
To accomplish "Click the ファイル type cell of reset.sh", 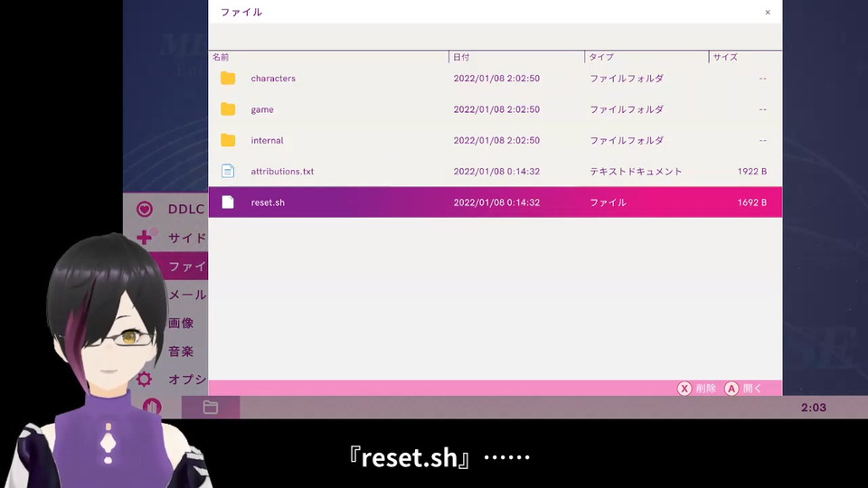I will pos(608,202).
